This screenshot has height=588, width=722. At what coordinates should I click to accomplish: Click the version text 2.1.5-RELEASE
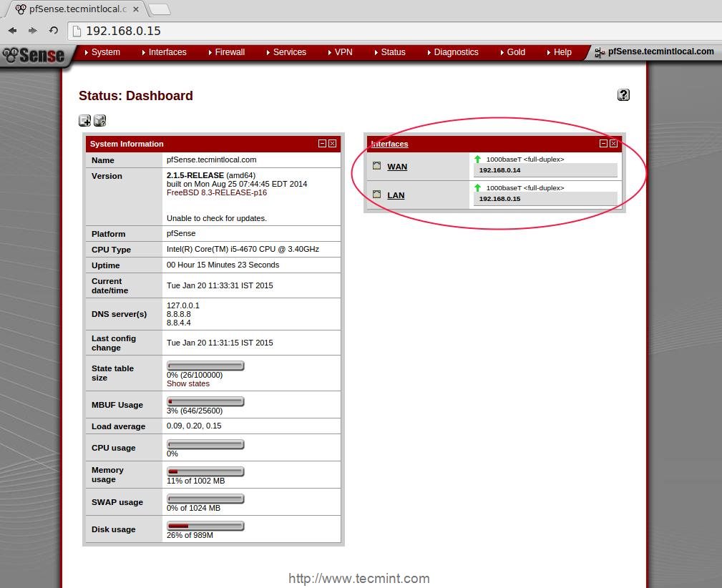[195, 175]
